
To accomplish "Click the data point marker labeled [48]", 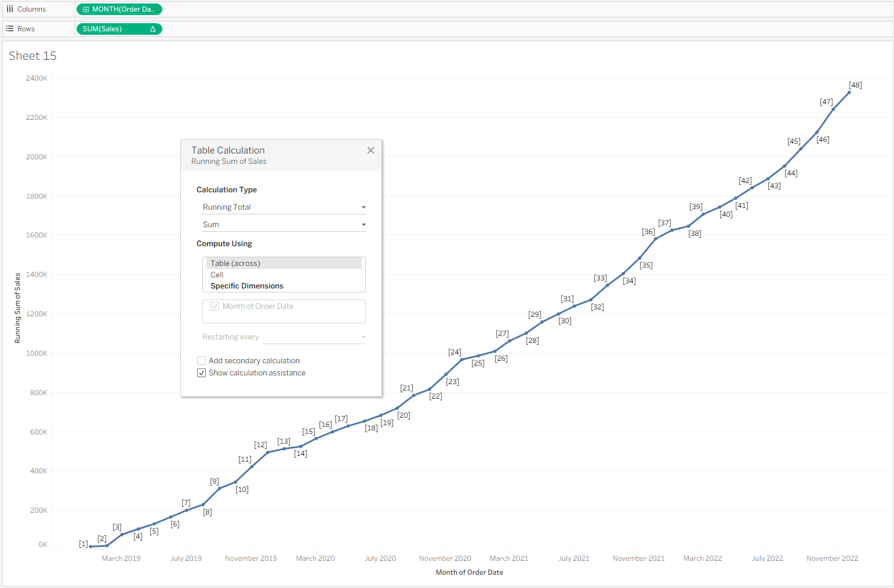I will 849,92.
